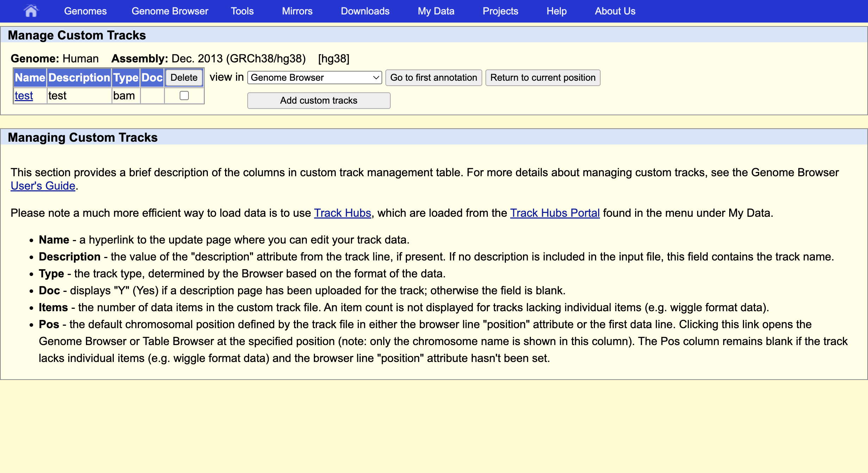The image size is (868, 473).
Task: Open the Projects menu
Action: (500, 11)
